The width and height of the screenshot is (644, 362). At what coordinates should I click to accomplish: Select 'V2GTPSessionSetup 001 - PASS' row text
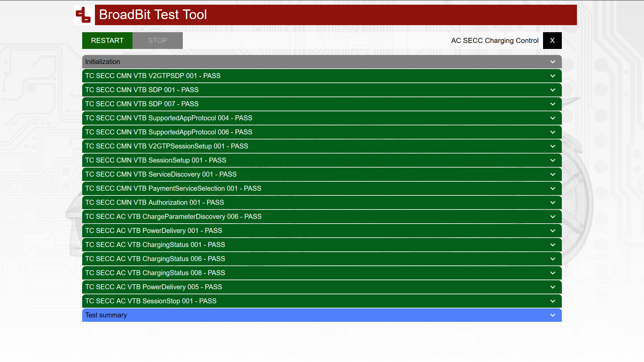[x=166, y=146]
